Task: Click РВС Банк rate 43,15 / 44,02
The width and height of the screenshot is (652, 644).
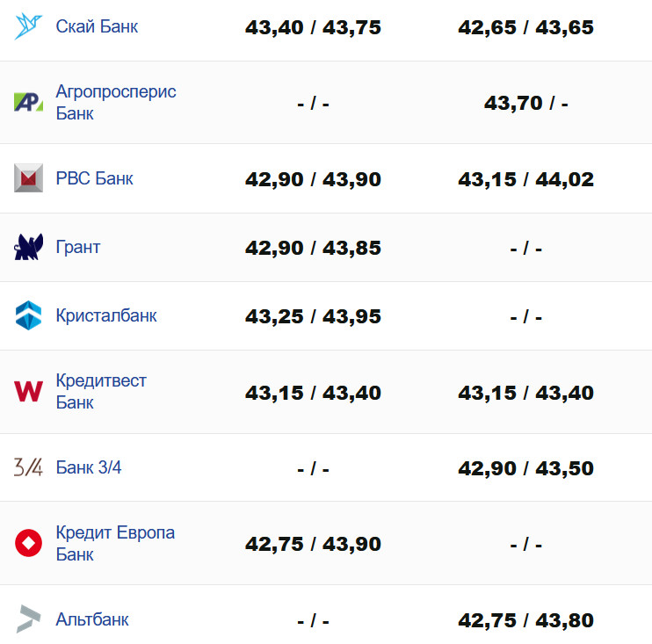Action: pyautogui.click(x=525, y=179)
